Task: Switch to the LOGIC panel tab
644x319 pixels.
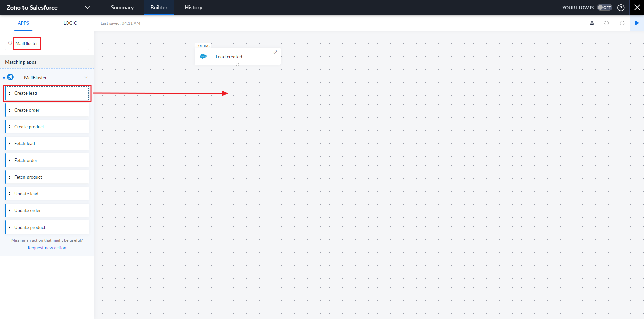Action: (70, 23)
